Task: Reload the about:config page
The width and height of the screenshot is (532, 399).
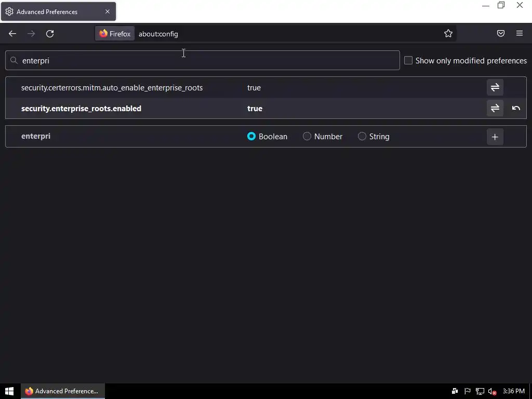Action: tap(50, 34)
